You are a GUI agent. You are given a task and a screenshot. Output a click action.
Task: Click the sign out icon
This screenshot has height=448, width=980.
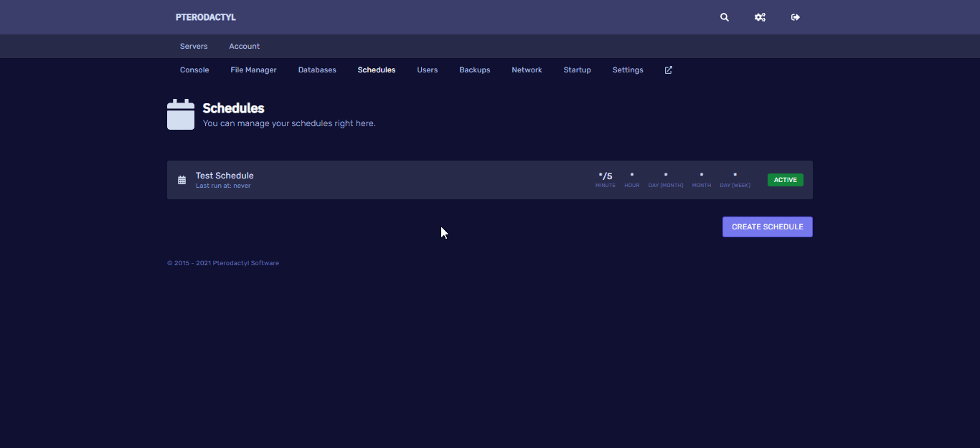(x=795, y=17)
